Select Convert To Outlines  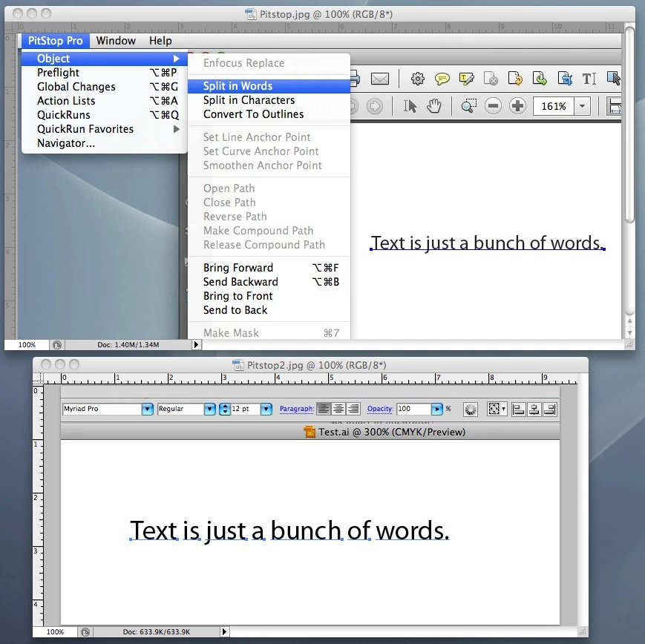269,114
